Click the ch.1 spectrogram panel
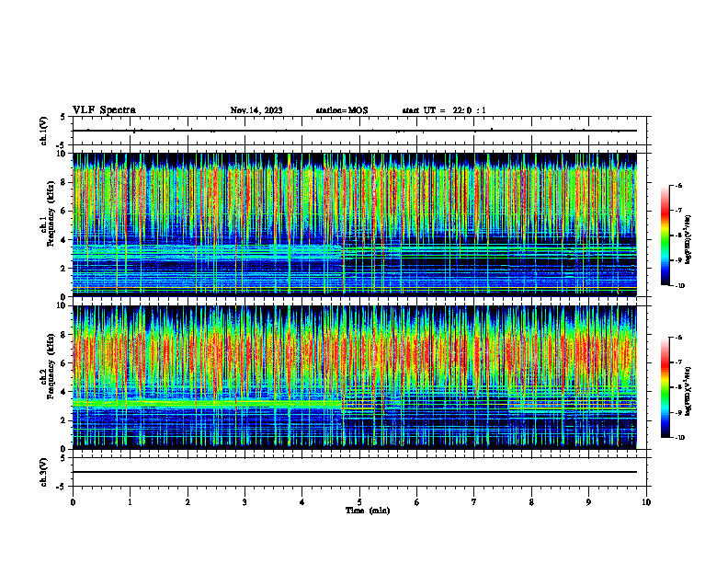 coord(355,224)
